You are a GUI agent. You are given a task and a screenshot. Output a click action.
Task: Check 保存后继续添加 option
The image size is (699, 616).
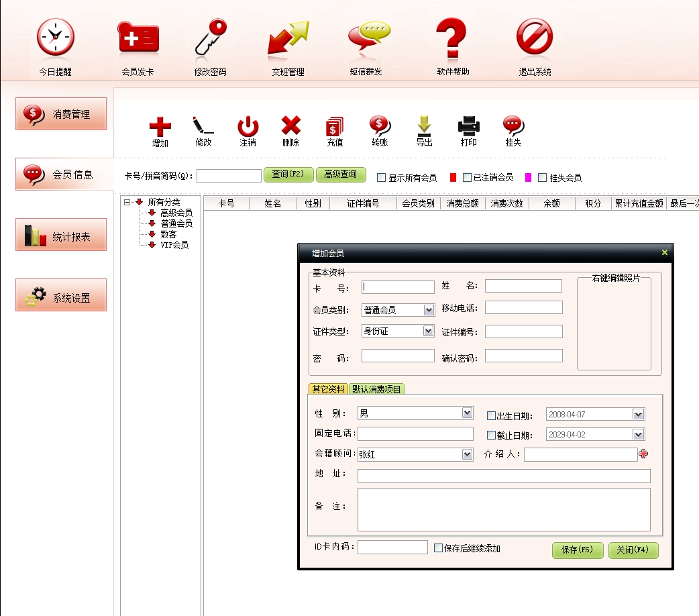coord(439,548)
